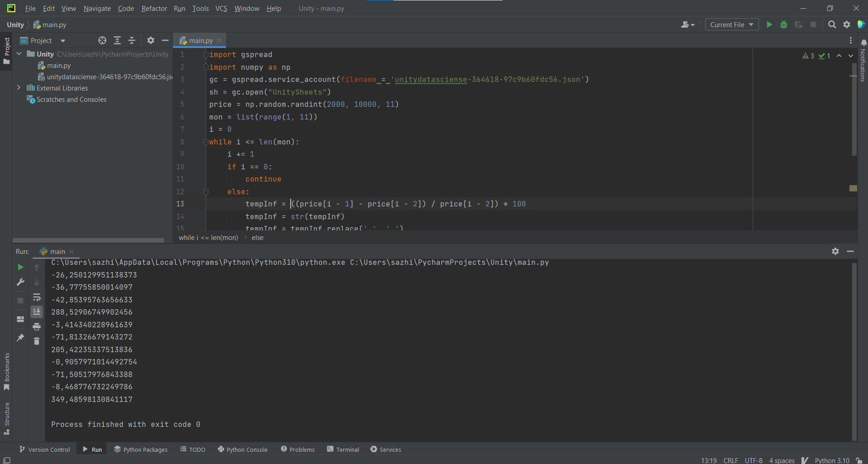The image size is (868, 464).
Task: Toggle Project tool window sidebar button
Action: point(6,50)
